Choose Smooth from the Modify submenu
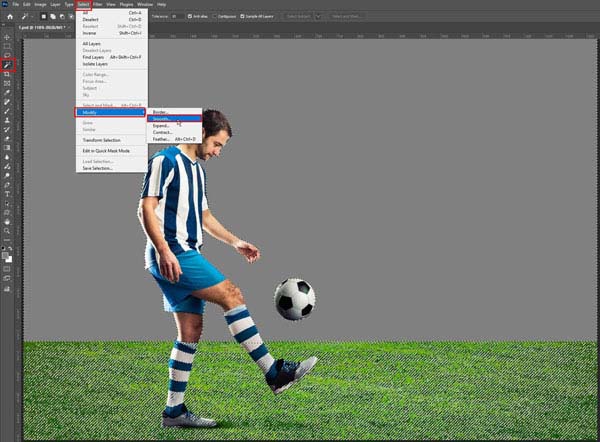The image size is (600, 442). (174, 119)
